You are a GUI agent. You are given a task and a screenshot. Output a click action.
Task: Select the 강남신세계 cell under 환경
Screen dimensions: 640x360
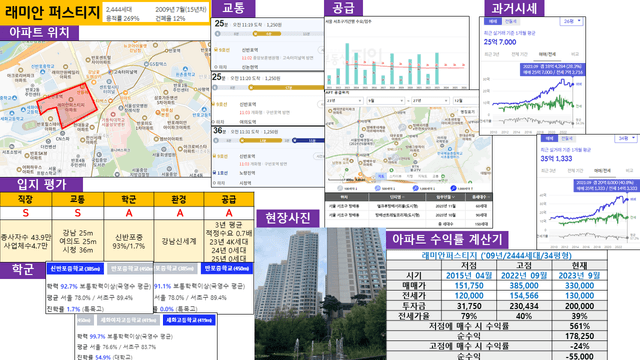coord(179,241)
